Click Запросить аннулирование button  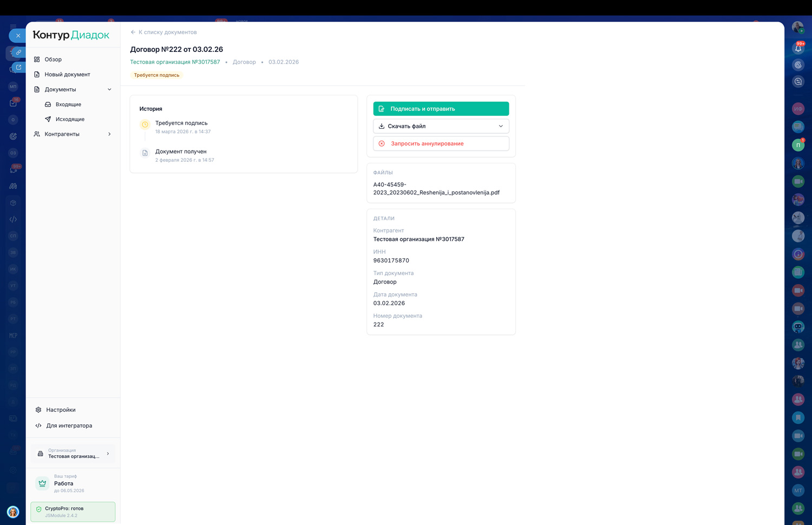(x=441, y=143)
